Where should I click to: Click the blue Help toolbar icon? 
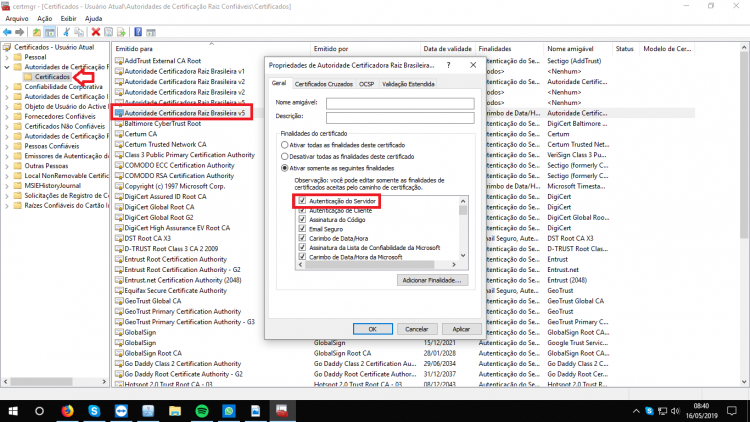coord(138,32)
